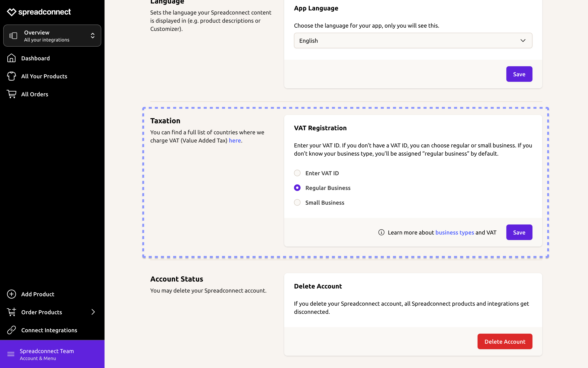Click the App Language dropdown chevron
The width and height of the screenshot is (588, 368).
523,41
